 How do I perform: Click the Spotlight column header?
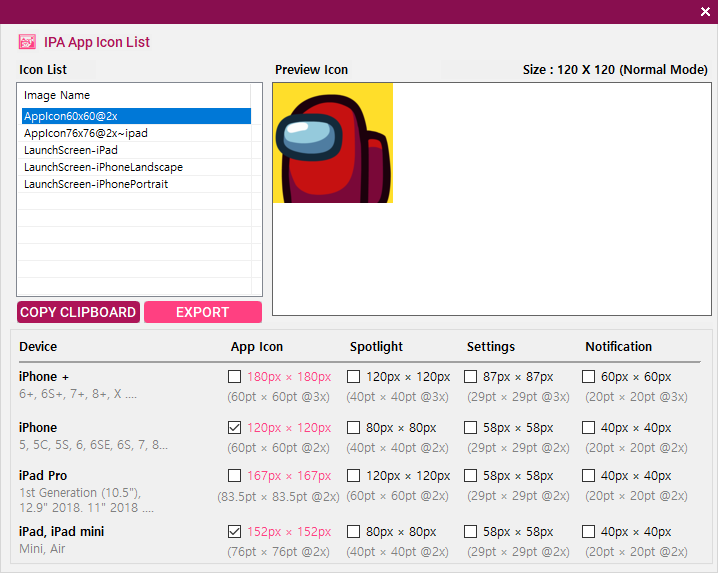tap(376, 346)
